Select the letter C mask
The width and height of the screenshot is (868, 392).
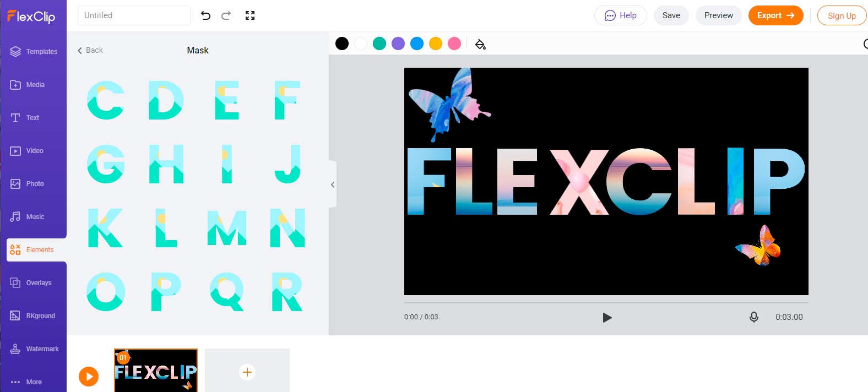(106, 100)
